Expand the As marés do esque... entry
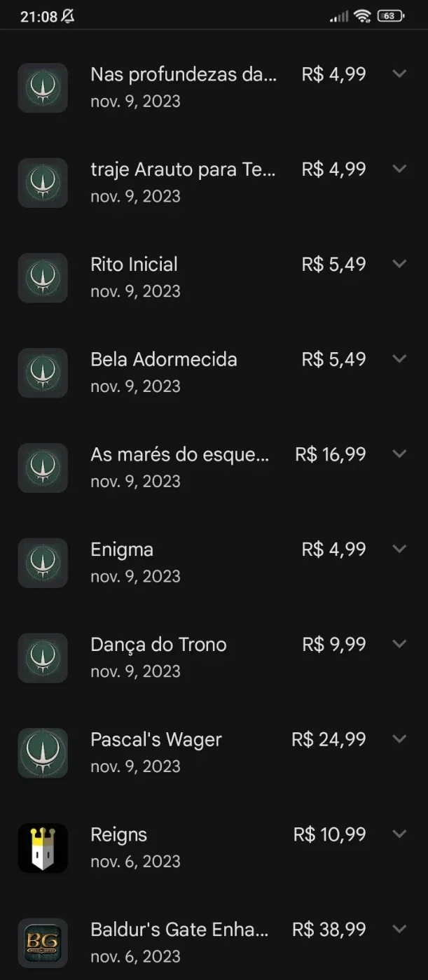 pos(399,454)
